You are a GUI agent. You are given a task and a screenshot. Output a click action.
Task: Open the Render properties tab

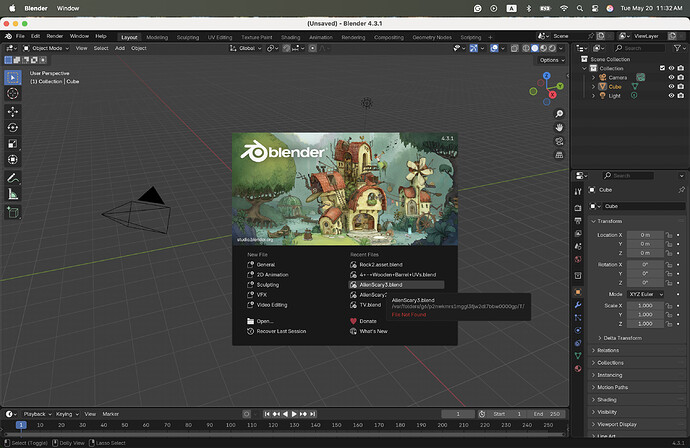[578, 208]
